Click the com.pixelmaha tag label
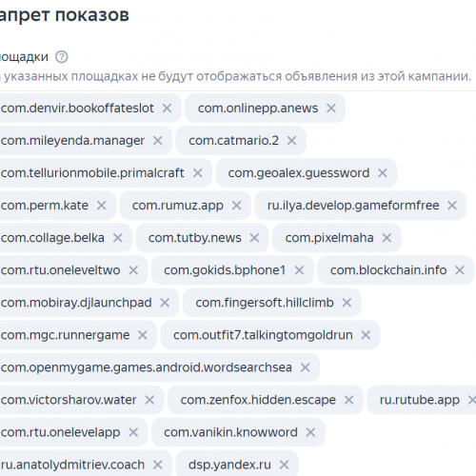The width and height of the screenshot is (476, 476). click(x=329, y=238)
